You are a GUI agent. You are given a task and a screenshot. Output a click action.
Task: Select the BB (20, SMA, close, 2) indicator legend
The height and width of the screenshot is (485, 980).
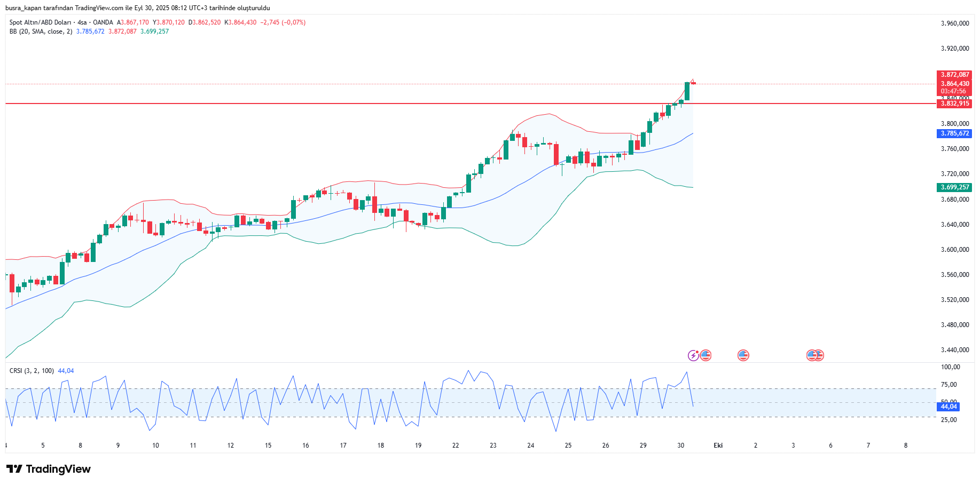coord(41,31)
